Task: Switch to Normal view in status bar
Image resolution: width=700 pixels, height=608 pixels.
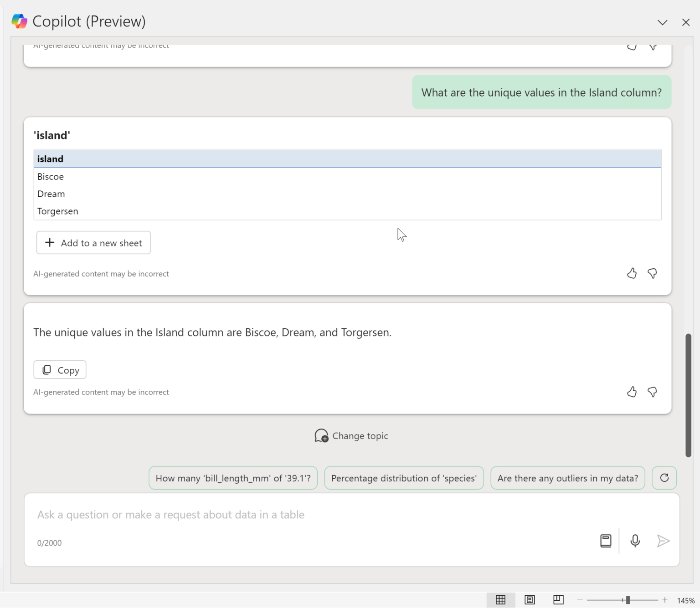Action: pyautogui.click(x=500, y=600)
